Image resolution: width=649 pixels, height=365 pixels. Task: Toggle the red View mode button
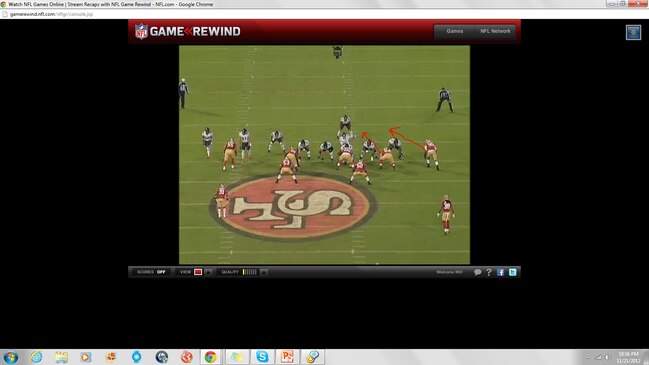click(x=198, y=272)
